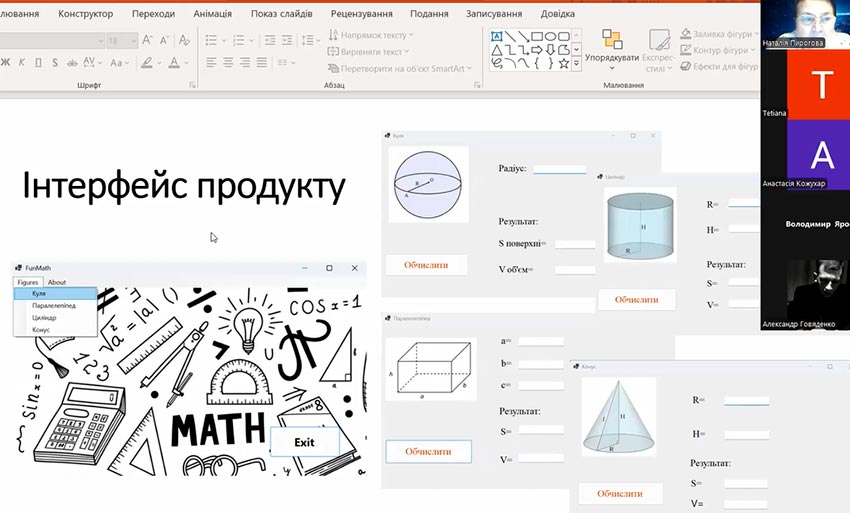This screenshot has width=850, height=513.
Task: Pick the text box shape icon
Action: click(495, 36)
